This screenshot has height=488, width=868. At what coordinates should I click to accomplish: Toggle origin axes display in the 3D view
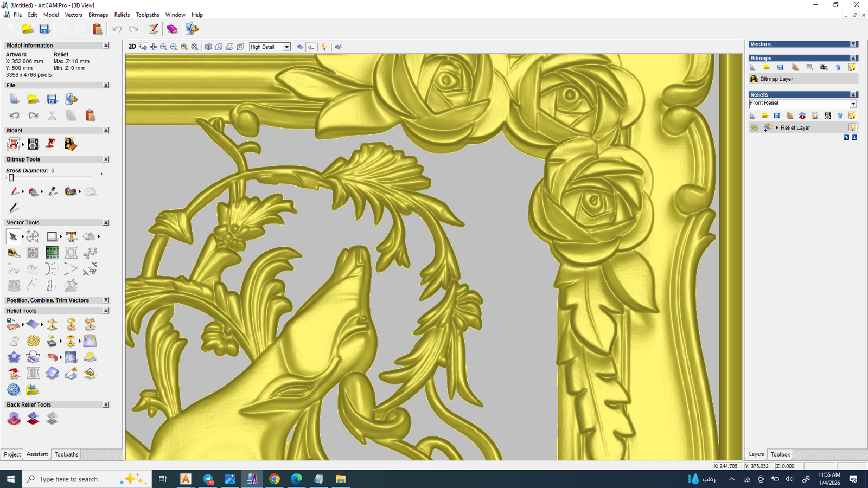point(311,47)
